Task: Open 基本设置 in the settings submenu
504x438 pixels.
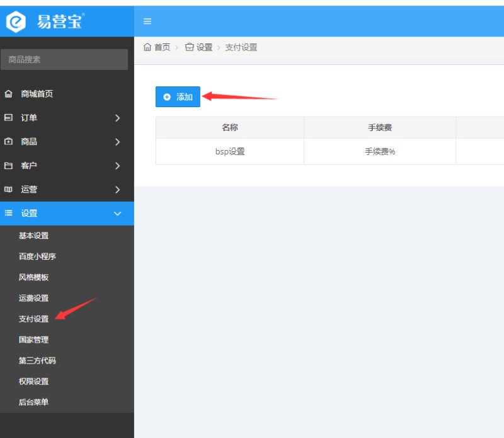Action: (33, 236)
